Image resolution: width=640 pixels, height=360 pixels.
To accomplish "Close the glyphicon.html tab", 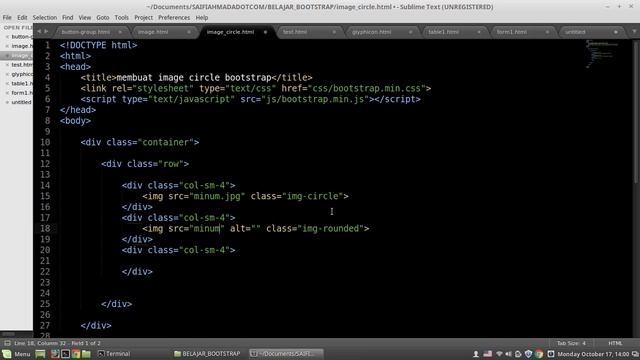I will coord(411,32).
